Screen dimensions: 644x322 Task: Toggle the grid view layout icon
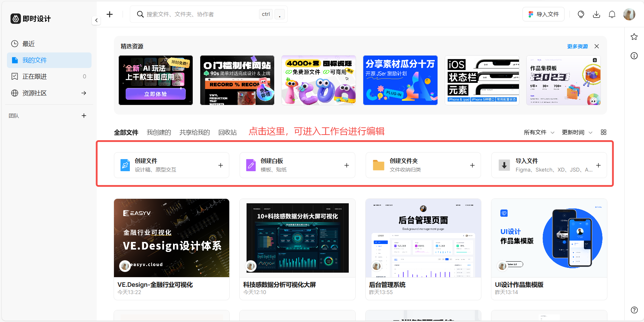click(x=604, y=132)
